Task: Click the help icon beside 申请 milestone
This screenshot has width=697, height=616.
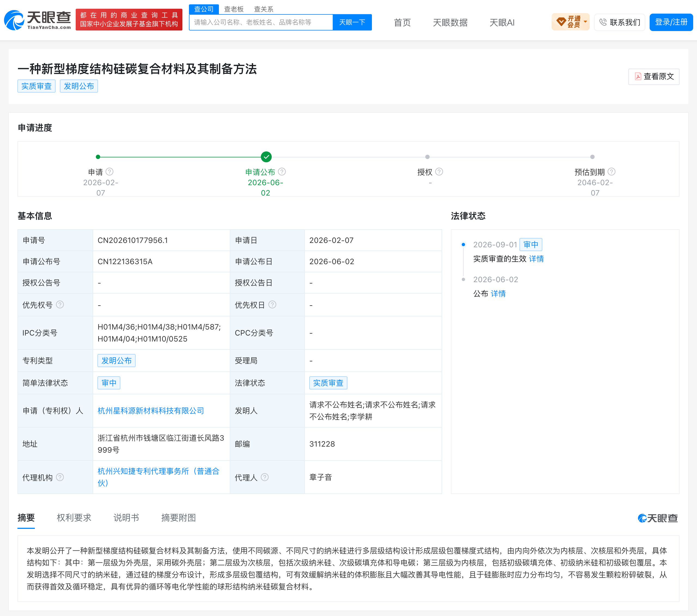Action: click(x=109, y=172)
